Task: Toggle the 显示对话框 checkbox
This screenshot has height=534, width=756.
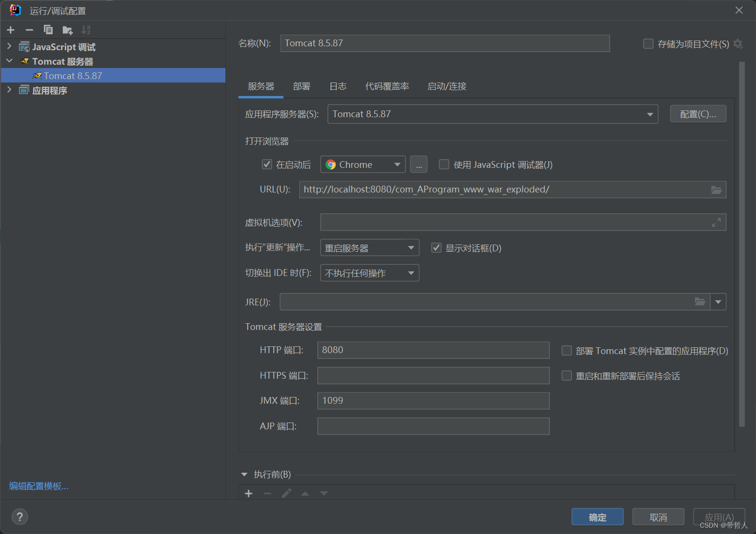Action: [436, 248]
